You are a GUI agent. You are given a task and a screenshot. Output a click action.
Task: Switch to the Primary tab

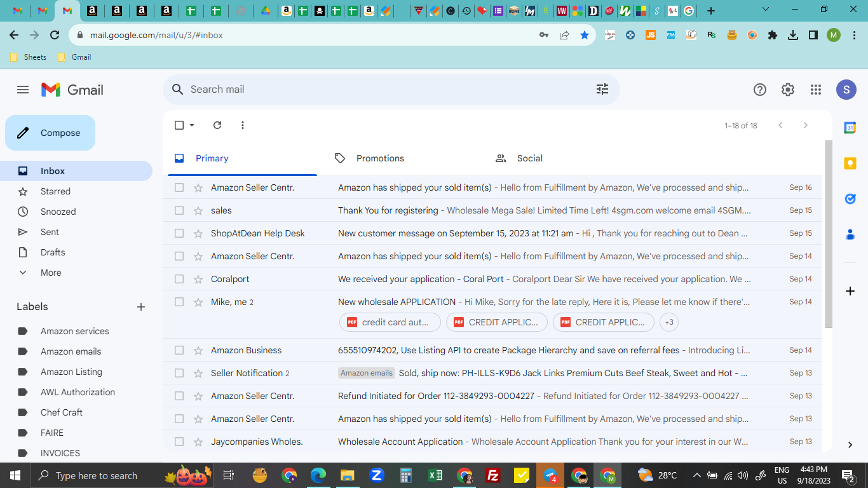242,158
